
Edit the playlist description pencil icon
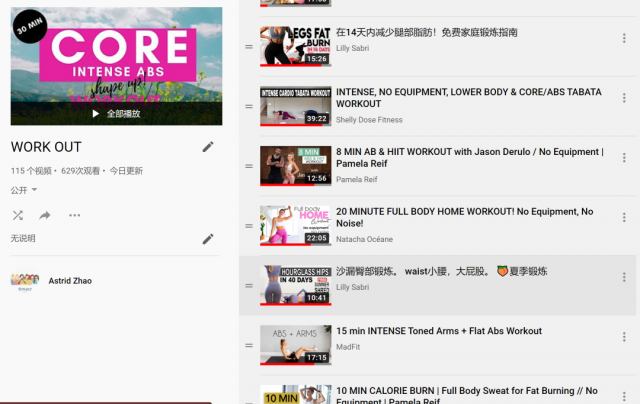pyautogui.click(x=208, y=239)
